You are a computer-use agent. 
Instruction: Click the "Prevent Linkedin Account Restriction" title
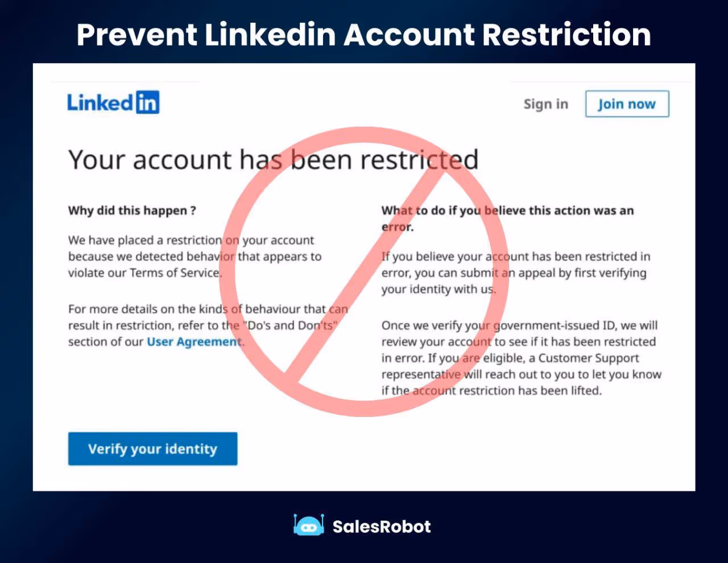coord(364,35)
